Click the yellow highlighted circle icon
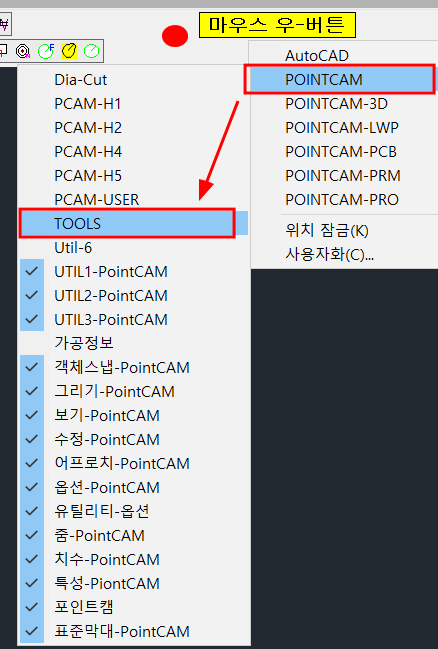Screen dimensions: 438x649 [x=69, y=51]
